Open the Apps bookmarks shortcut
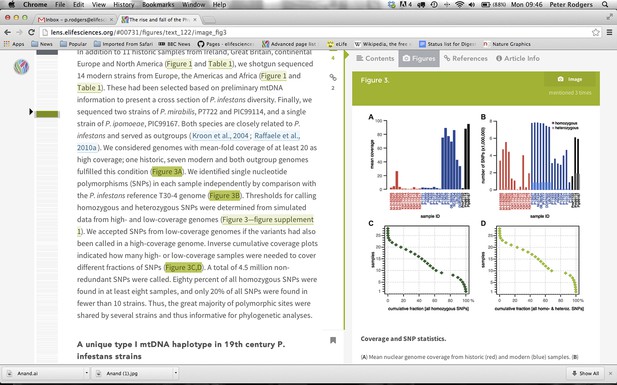617x385 pixels. [14, 44]
